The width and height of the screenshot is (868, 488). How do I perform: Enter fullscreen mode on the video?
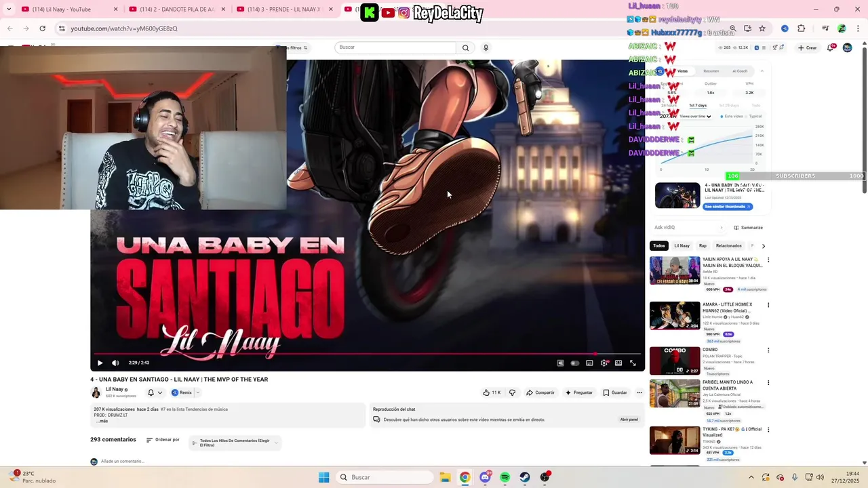click(x=633, y=363)
